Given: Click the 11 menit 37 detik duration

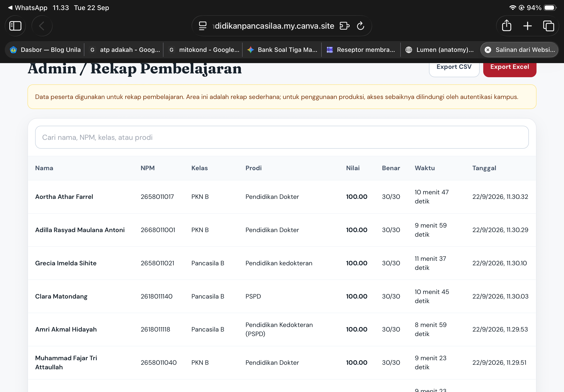Looking at the screenshot, I should click(x=430, y=263).
